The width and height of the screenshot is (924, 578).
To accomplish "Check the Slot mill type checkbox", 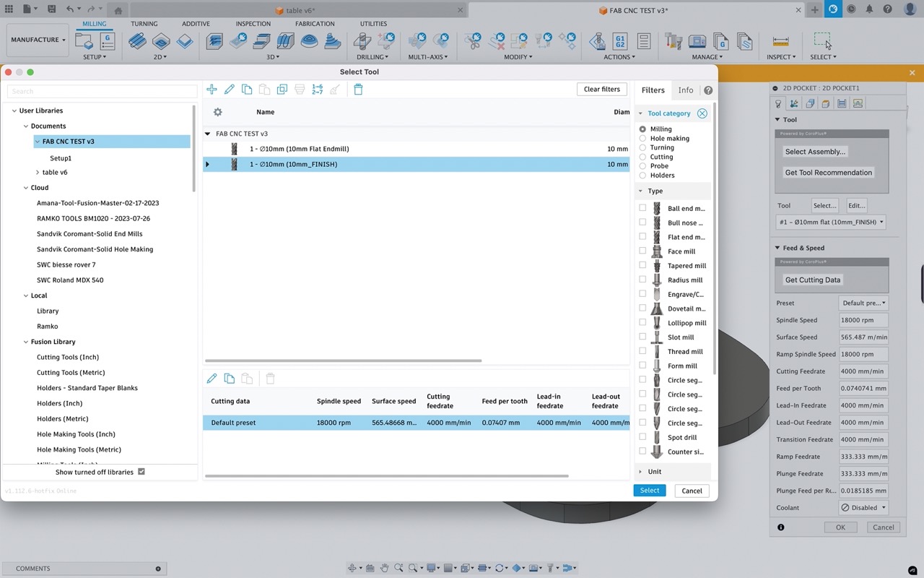I will pyautogui.click(x=642, y=337).
